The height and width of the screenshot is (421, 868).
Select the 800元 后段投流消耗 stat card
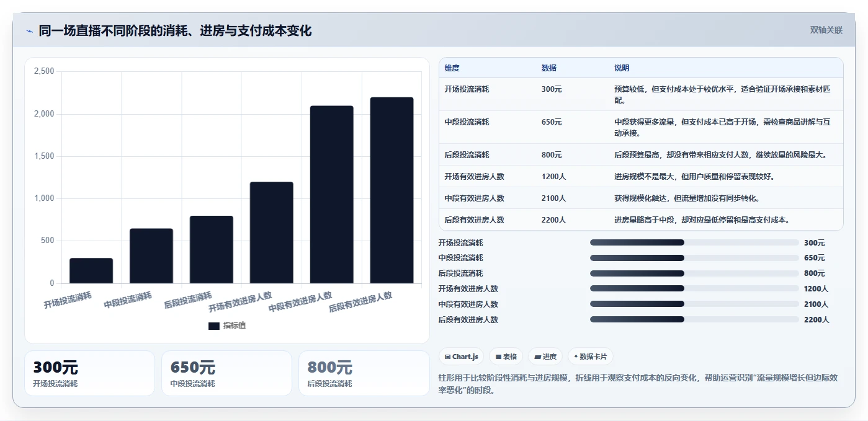click(364, 373)
